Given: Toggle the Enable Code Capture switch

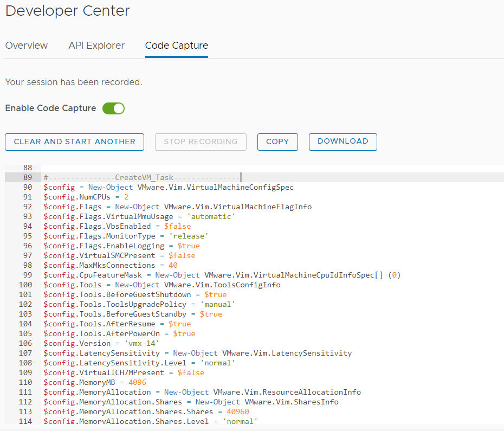Looking at the screenshot, I should point(113,108).
